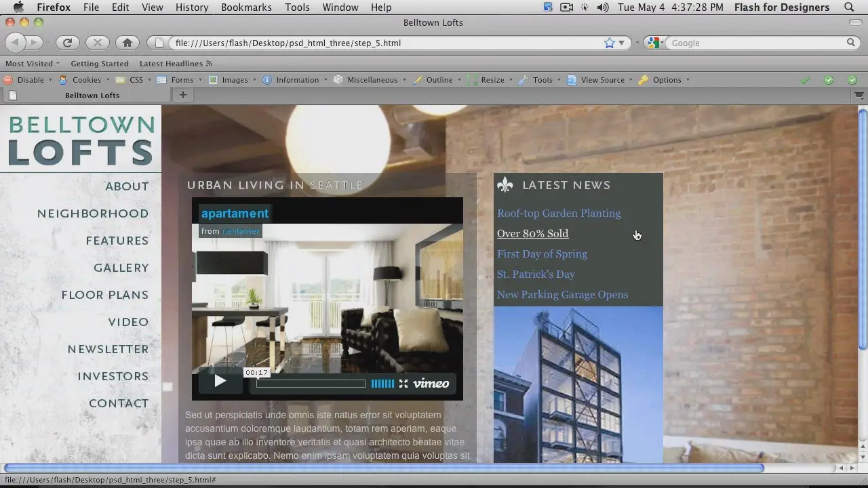Image resolution: width=868 pixels, height=488 pixels.
Task: Open the GALLERY navigation link
Action: pyautogui.click(x=121, y=268)
